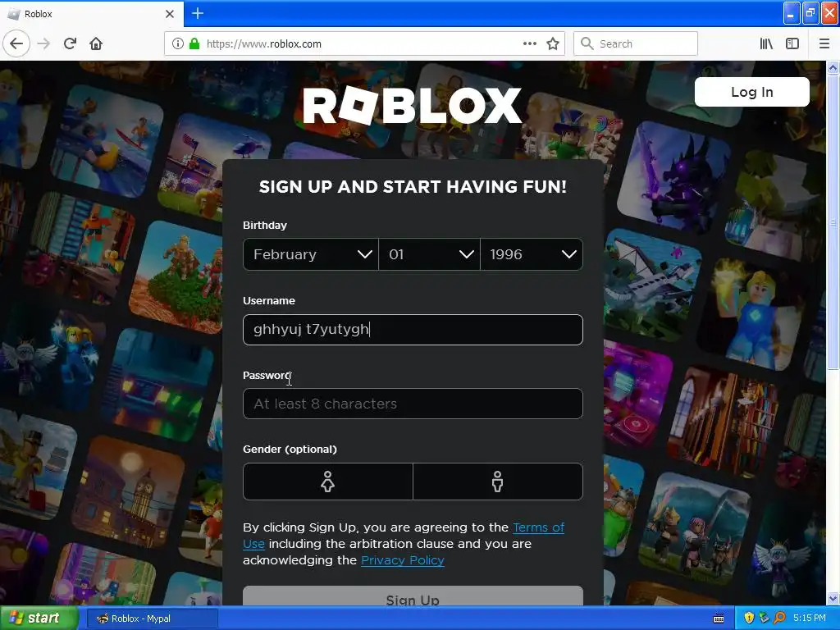The height and width of the screenshot is (630, 840).
Task: Open the browser home page
Action: 96,44
